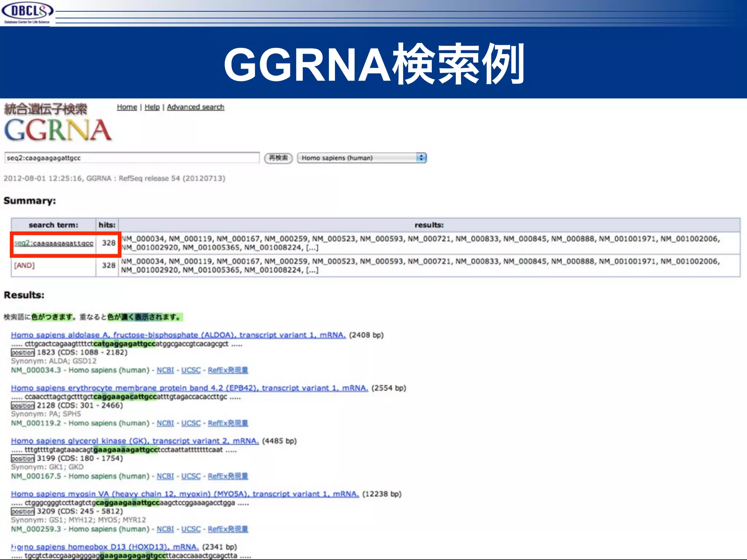Click NM_000259.3 accession text
747x560 pixels.
click(x=36, y=529)
